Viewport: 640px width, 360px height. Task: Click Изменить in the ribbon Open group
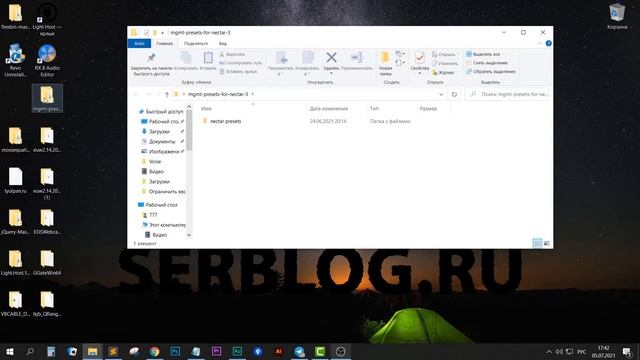[x=445, y=63]
